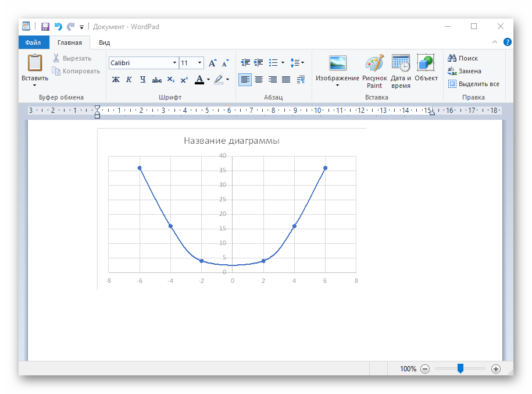Click the Insert object icon
The width and height of the screenshot is (532, 394).
[x=426, y=63]
